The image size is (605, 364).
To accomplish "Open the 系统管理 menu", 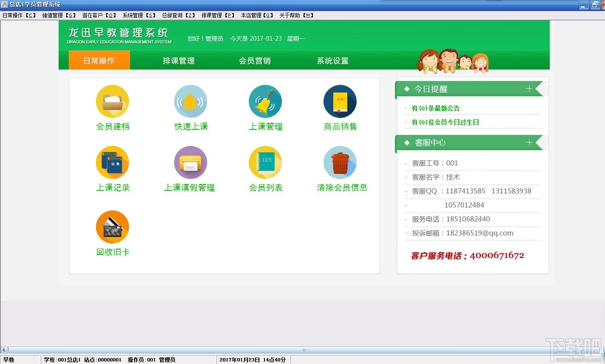I will tap(139, 15).
